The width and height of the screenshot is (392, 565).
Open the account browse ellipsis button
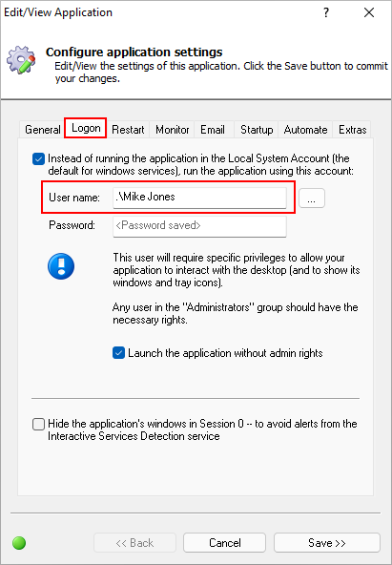[x=312, y=198]
